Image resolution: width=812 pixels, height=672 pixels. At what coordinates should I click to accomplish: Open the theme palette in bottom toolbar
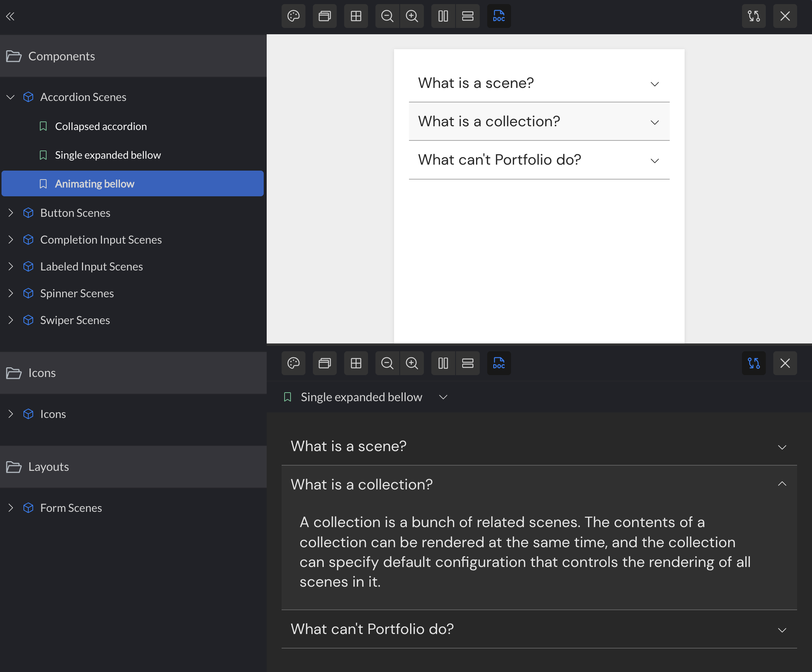[x=294, y=364]
